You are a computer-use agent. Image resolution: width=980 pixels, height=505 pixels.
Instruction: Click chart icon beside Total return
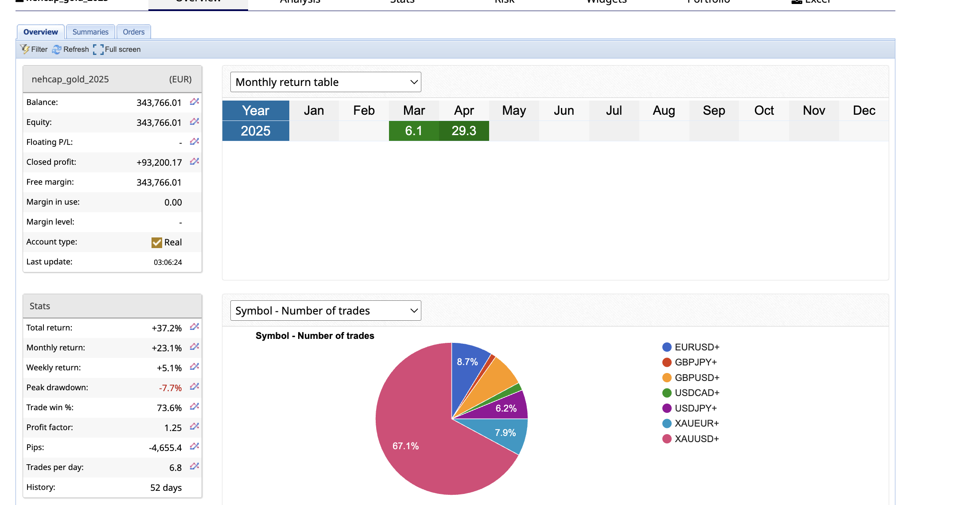(194, 327)
